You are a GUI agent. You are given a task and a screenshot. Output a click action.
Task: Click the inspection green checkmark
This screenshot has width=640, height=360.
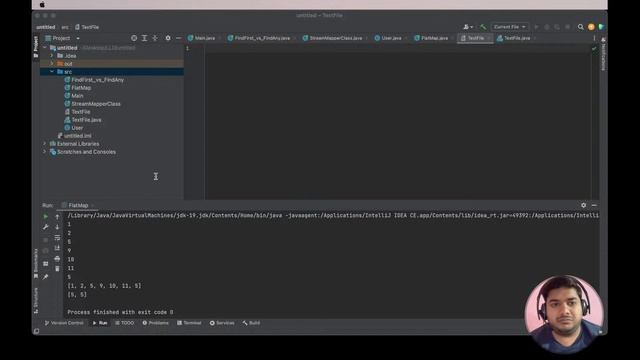click(594, 48)
